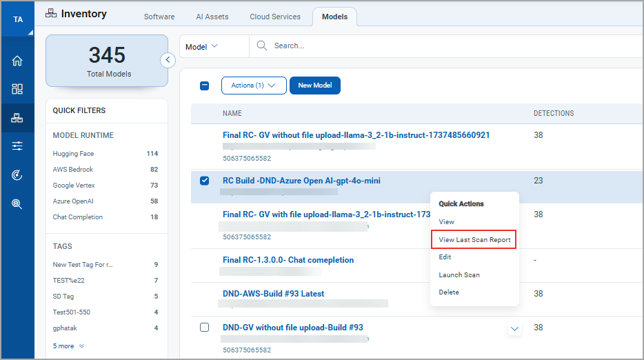The image size is (644, 360).
Task: Select the Inventory icon in sidebar
Action: coord(17,118)
